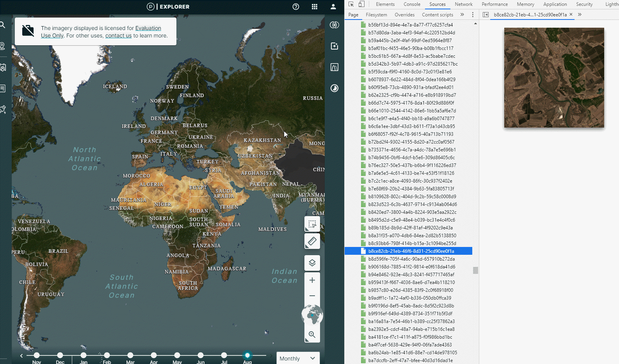This screenshot has height=364, width=619.
Task: Open the map layers button
Action: (312, 263)
